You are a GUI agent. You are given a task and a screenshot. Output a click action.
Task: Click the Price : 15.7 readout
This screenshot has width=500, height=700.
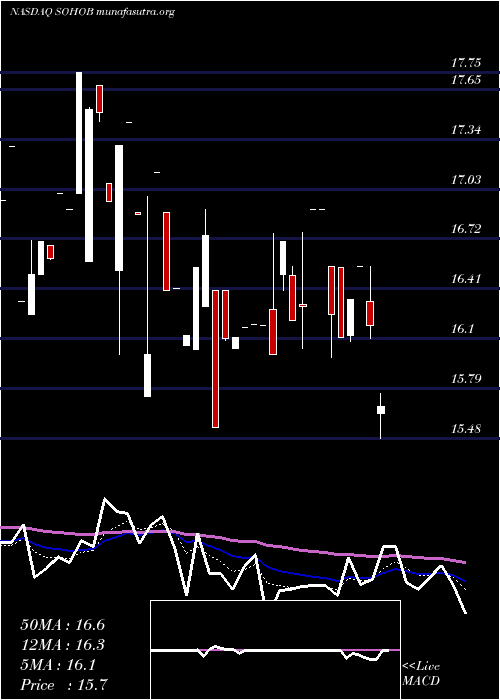[x=64, y=684]
